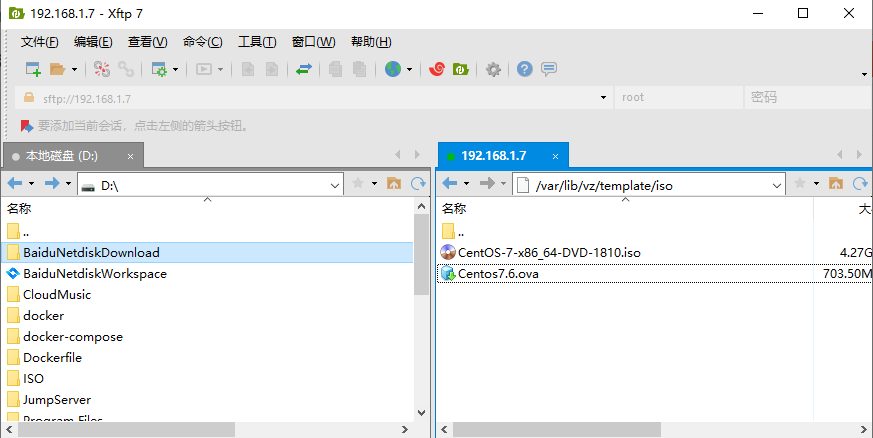Click the grayed right transfer file icon
Viewport: 873px width, 438px height.
click(272, 69)
